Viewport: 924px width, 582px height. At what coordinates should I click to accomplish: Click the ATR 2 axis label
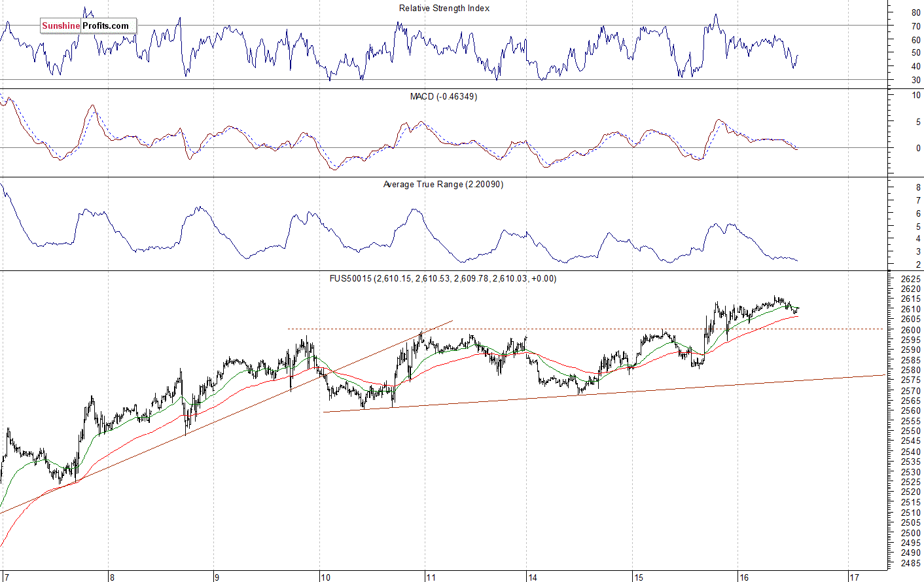(918, 264)
